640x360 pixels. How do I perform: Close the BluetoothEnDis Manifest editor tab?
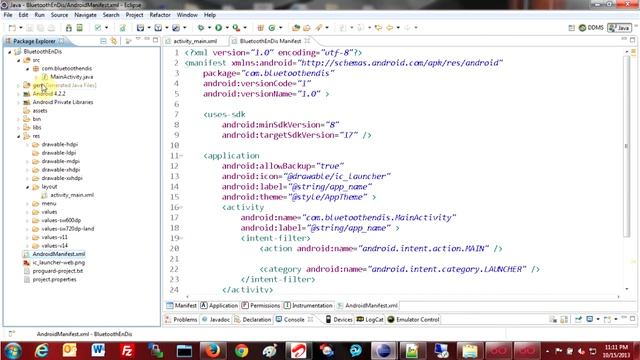307,41
